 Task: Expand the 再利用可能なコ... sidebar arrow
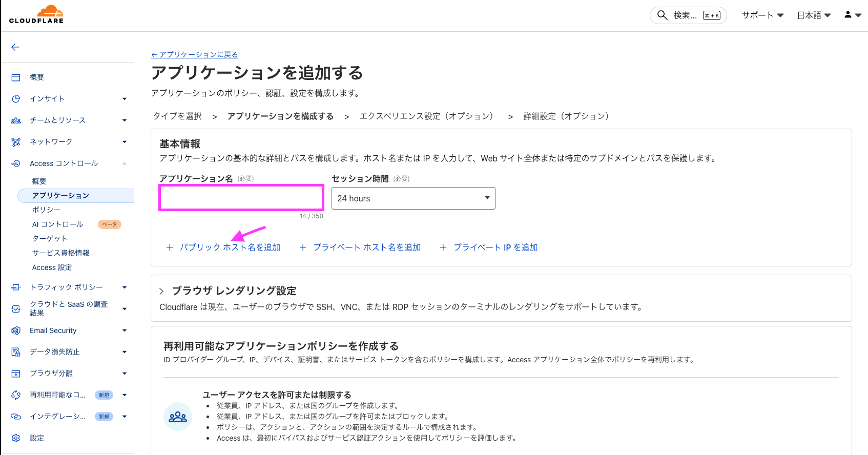pos(125,395)
